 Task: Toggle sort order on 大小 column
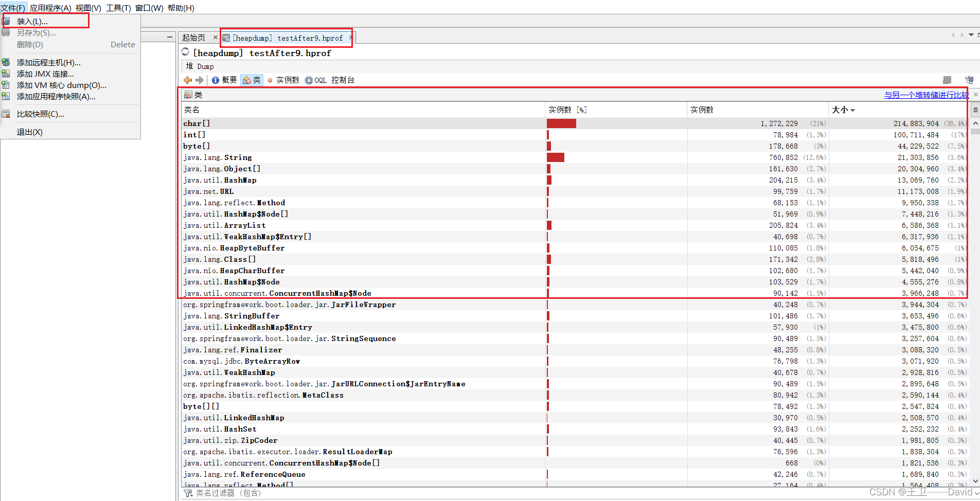(898, 110)
